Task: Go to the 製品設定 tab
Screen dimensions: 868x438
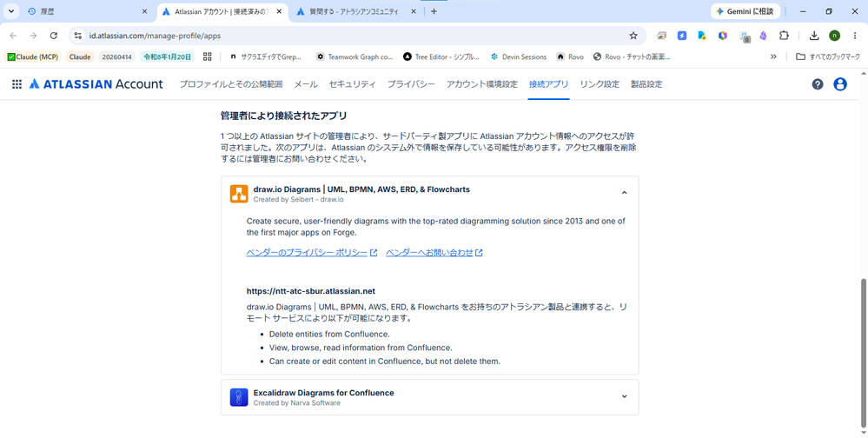Action: pyautogui.click(x=646, y=84)
